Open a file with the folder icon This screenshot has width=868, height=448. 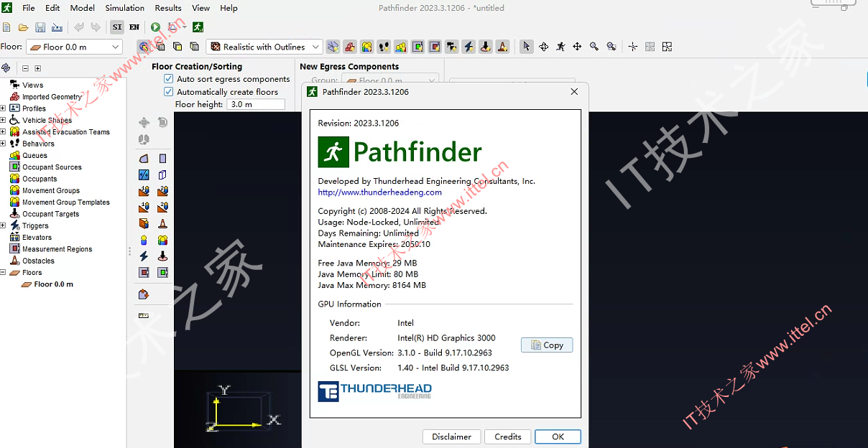pos(24,27)
